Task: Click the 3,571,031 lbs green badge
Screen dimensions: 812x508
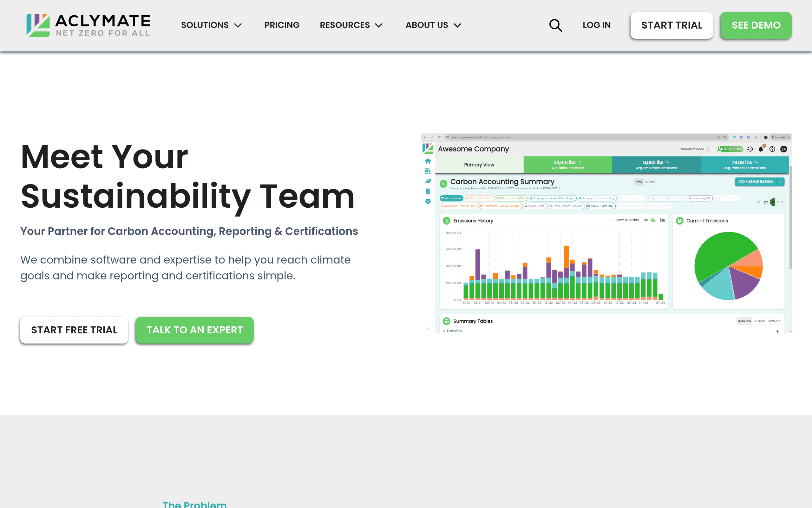Action: click(x=730, y=149)
